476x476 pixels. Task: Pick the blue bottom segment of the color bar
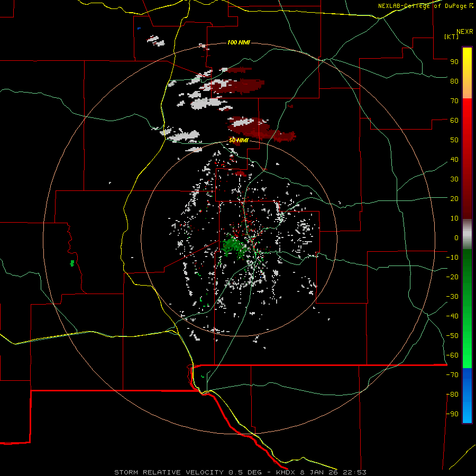point(467,396)
